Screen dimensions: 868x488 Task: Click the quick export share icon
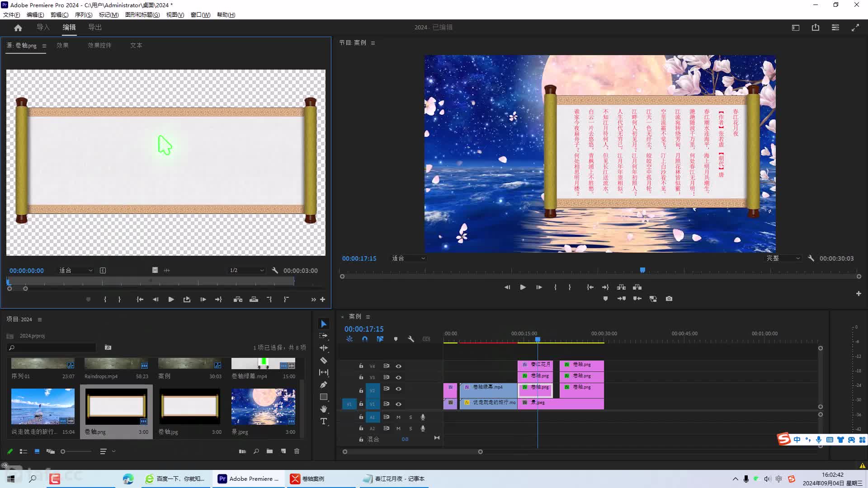tap(816, 28)
